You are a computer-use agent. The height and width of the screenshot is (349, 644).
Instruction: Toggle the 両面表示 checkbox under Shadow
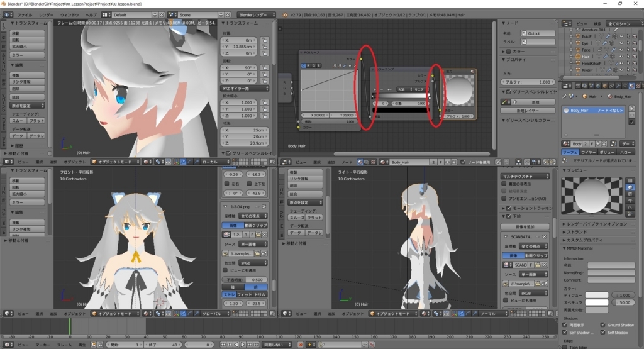(565, 324)
